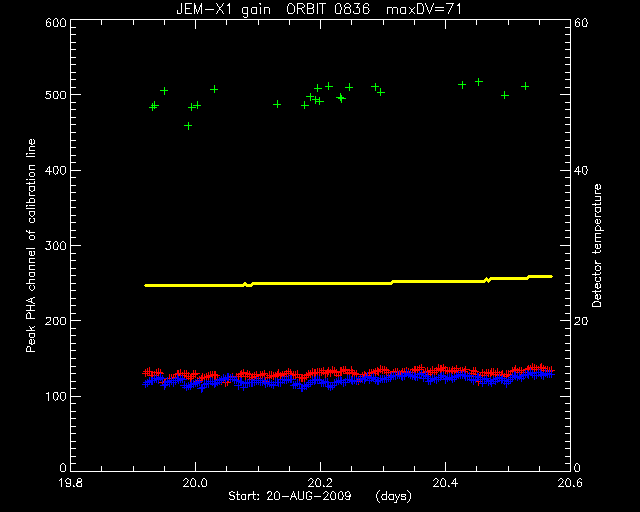Select the leftmost blue data marker

click(145, 384)
